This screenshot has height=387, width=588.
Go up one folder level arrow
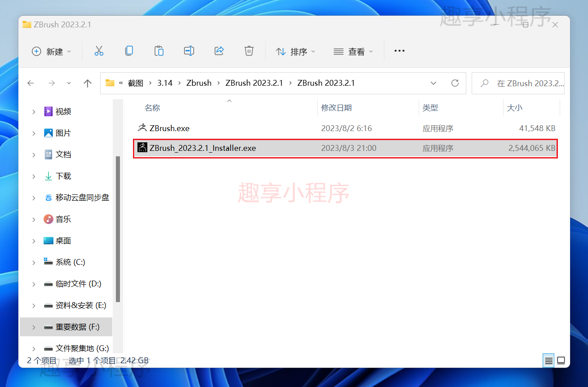click(x=88, y=83)
